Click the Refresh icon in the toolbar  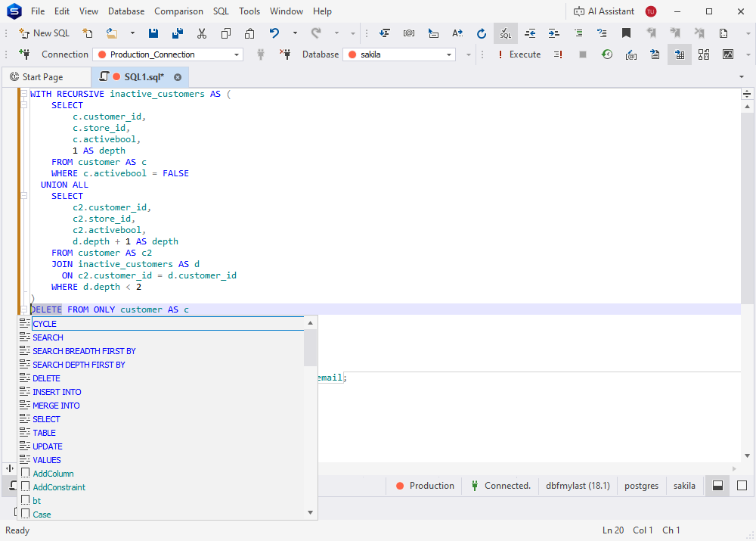point(482,33)
